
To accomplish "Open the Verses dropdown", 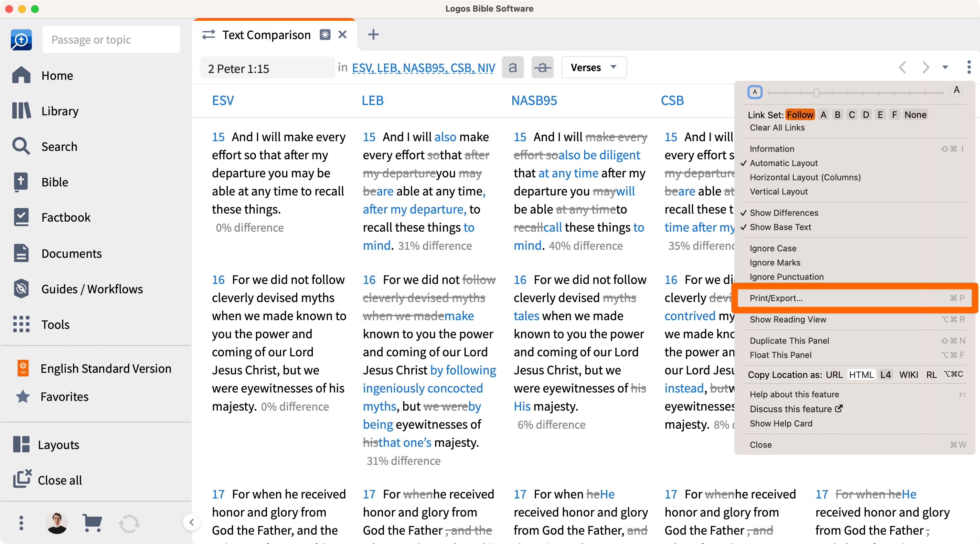I will [x=593, y=67].
